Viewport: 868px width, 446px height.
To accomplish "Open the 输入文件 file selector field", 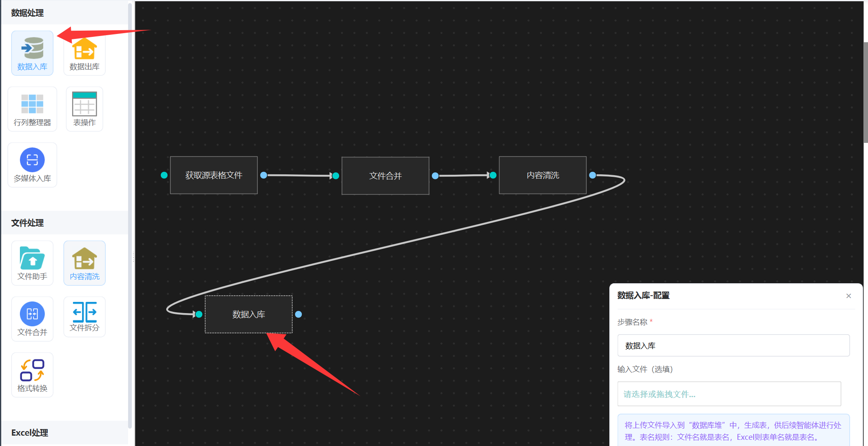I will coord(729,394).
